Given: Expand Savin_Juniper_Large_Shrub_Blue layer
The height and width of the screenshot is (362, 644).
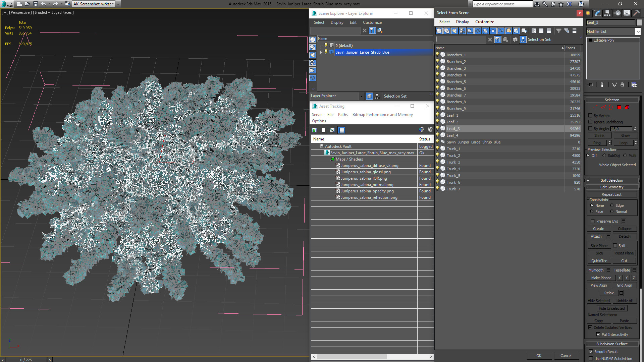Looking at the screenshot, I should (321, 52).
